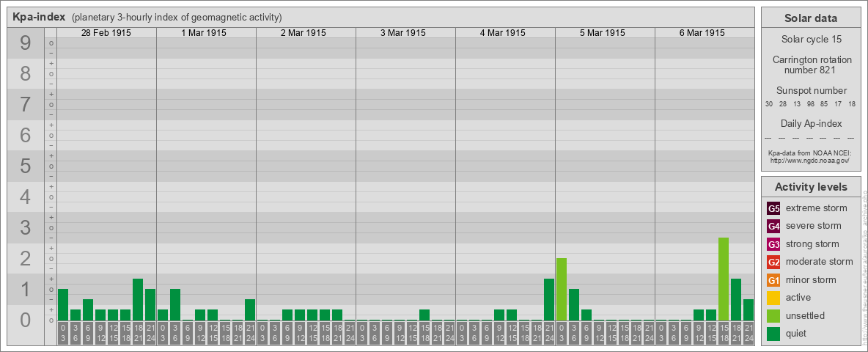Click the G2 moderate storm swatch

tap(773, 263)
